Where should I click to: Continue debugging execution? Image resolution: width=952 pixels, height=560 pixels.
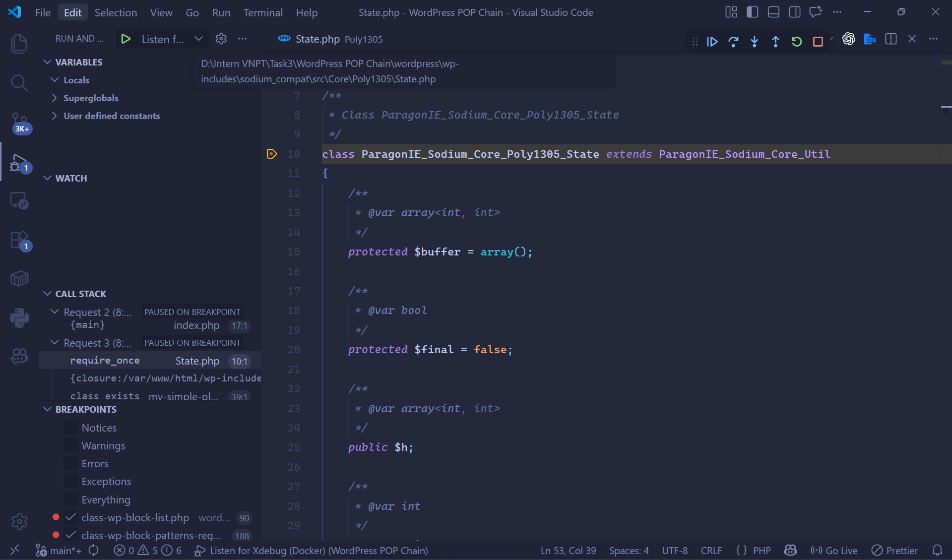pyautogui.click(x=712, y=42)
